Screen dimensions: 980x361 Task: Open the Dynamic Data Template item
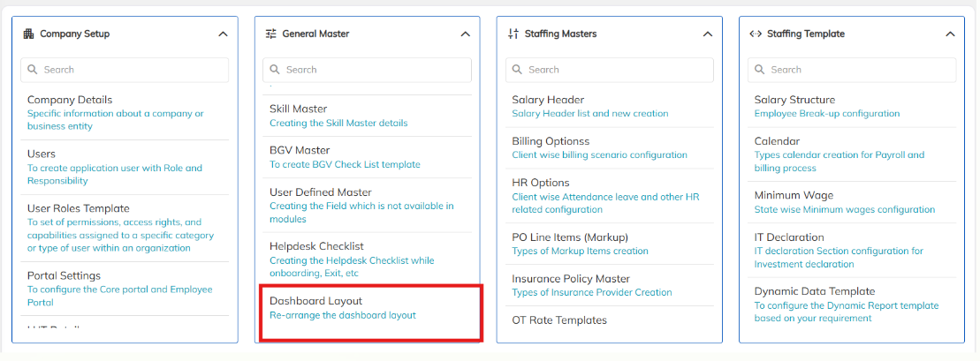coord(852,305)
